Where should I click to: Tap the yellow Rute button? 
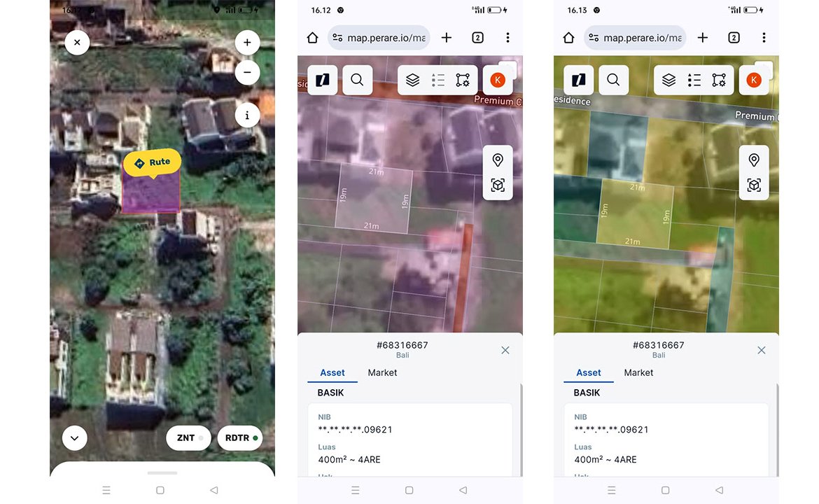(x=153, y=162)
